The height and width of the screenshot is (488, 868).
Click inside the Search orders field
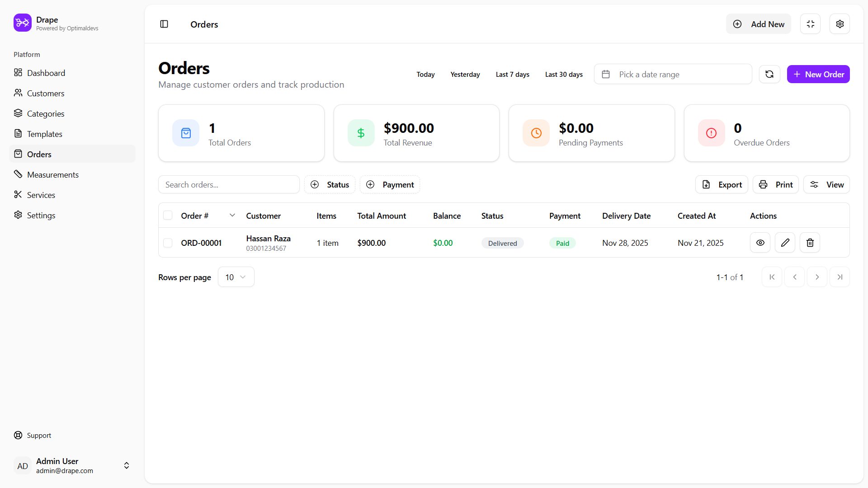[229, 184]
